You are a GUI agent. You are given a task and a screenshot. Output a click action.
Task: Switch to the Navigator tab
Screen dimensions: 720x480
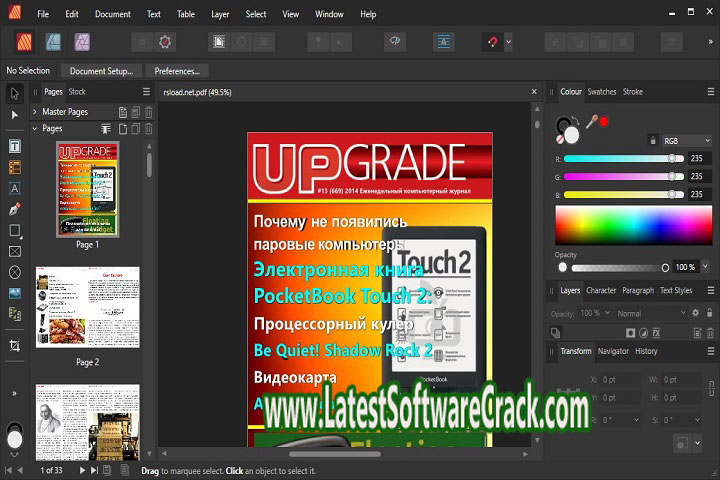[613, 351]
